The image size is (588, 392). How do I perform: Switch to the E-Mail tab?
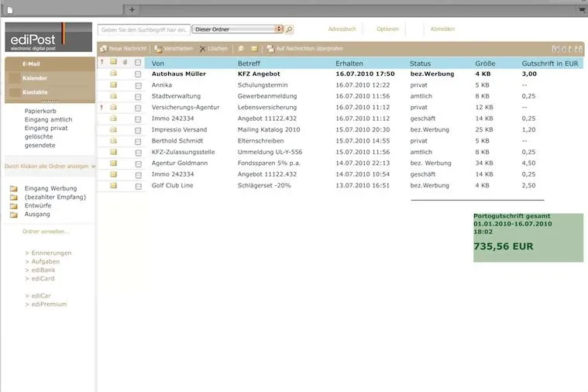(x=50, y=64)
